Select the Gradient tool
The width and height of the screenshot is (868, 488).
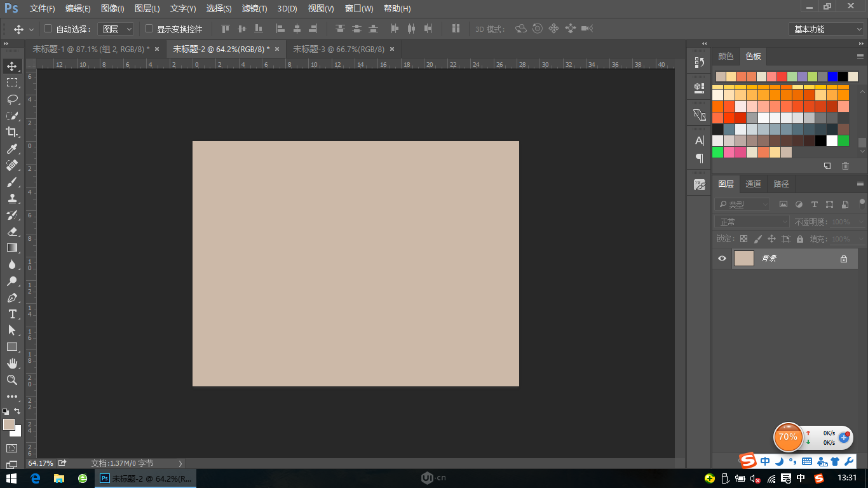12,248
